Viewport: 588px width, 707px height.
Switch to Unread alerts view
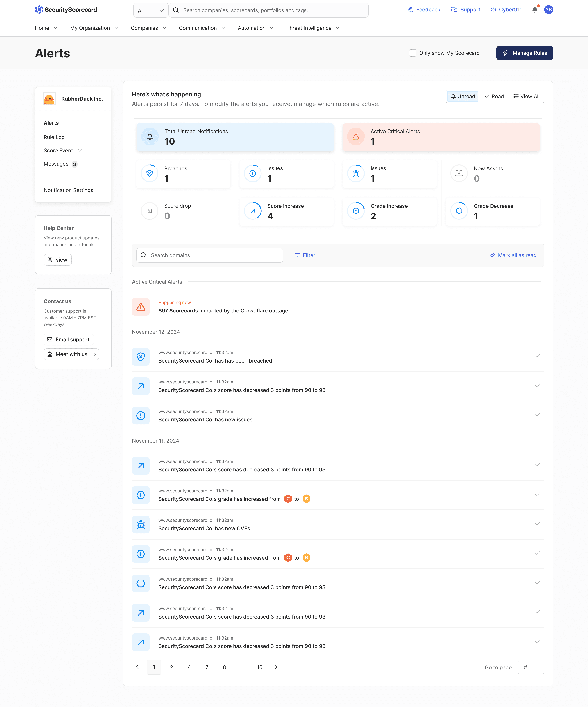pyautogui.click(x=463, y=97)
